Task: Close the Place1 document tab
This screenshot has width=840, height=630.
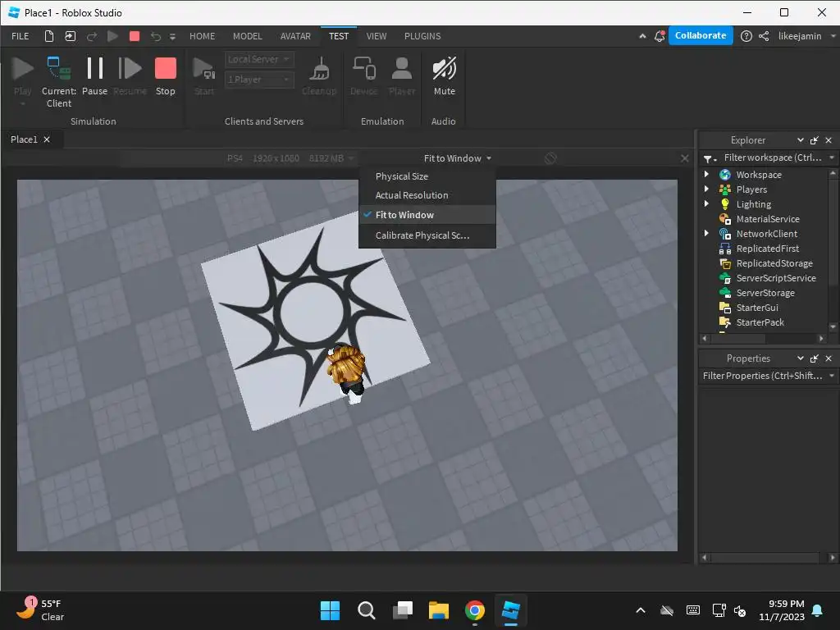Action: pyautogui.click(x=47, y=139)
